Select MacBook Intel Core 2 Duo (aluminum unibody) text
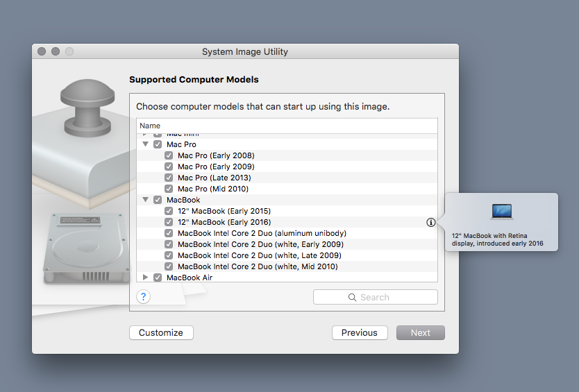This screenshot has width=579, height=392. pos(262,233)
